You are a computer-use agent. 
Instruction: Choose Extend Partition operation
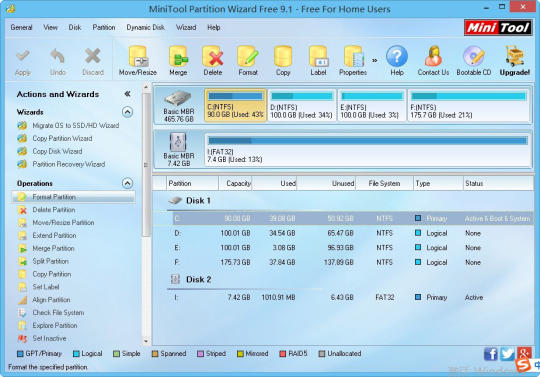tap(54, 235)
